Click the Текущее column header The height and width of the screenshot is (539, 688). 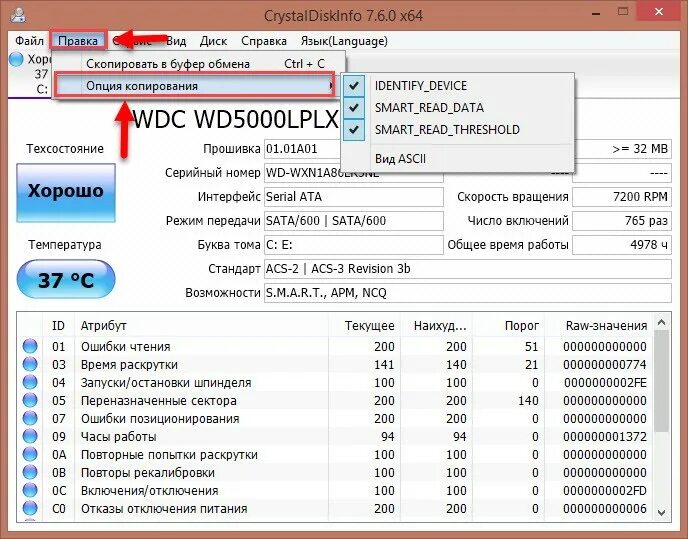(x=364, y=325)
